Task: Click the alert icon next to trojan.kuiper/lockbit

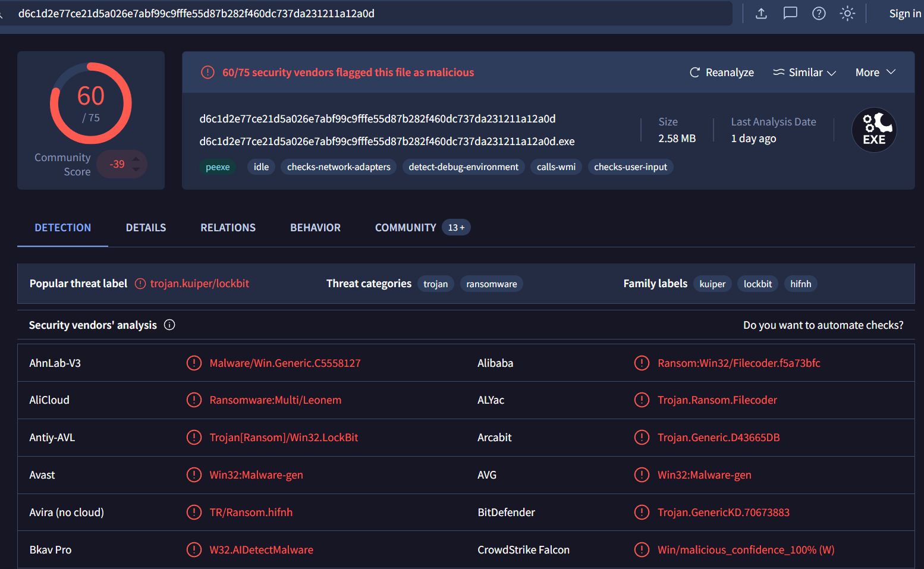Action: 140,284
